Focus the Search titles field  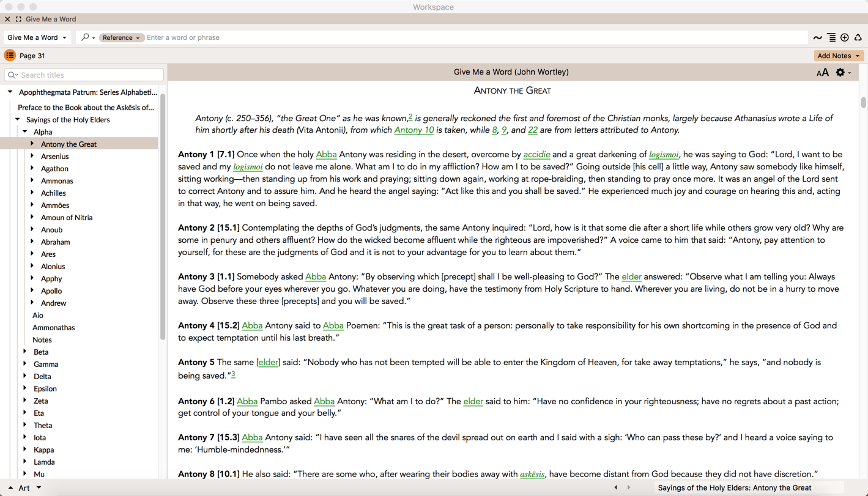coord(84,75)
